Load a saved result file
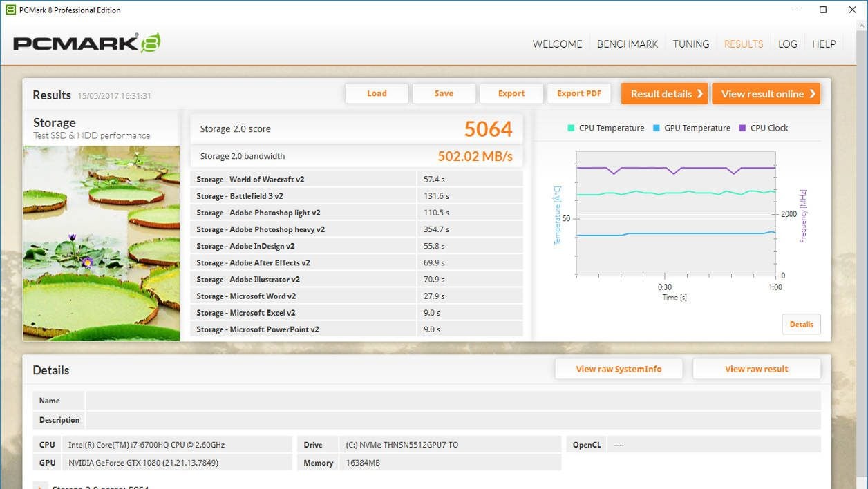This screenshot has height=489, width=868. click(377, 93)
